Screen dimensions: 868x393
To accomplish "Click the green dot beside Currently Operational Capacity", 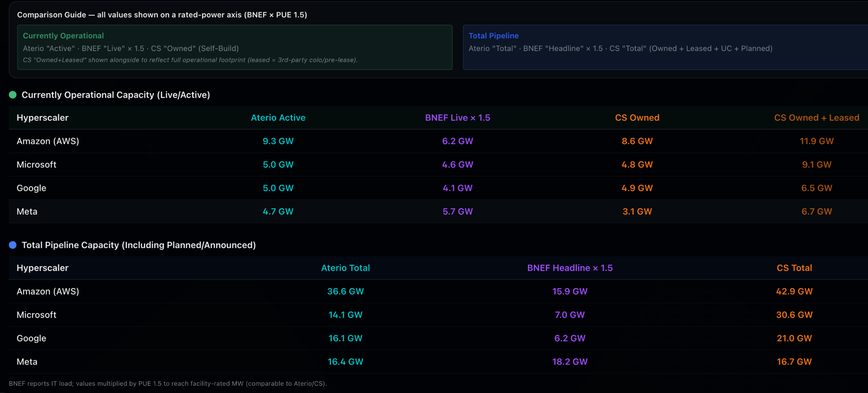I will pos(13,95).
